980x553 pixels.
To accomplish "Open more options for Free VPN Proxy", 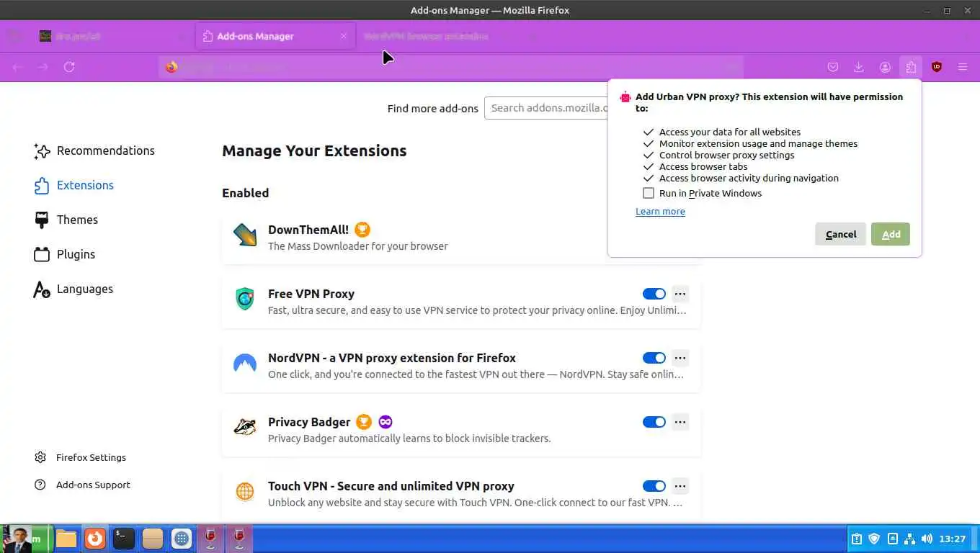I will coord(680,294).
